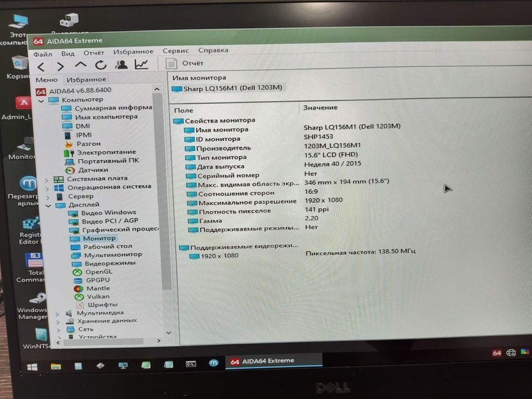The width and height of the screenshot is (532, 399).
Task: Select the Максимальное разрешение row
Action: 247,202
